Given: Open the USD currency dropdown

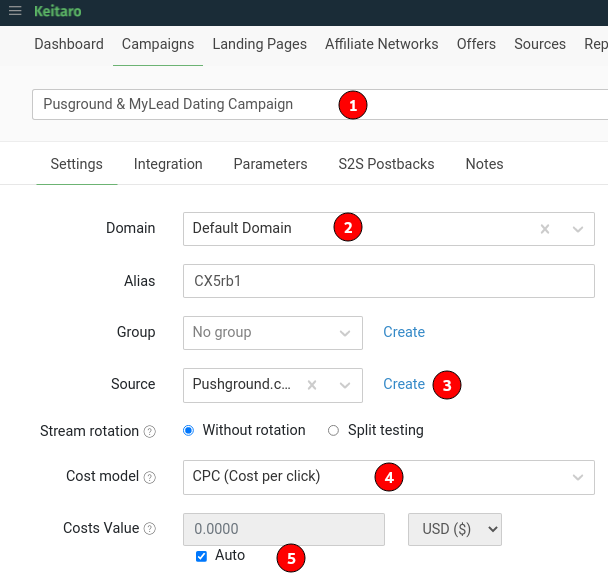Looking at the screenshot, I should [455, 529].
